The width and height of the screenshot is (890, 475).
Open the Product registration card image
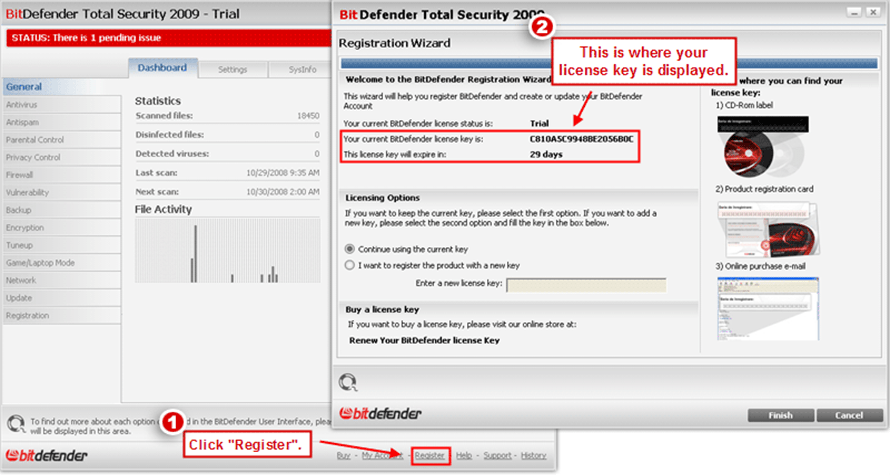pyautogui.click(x=767, y=229)
